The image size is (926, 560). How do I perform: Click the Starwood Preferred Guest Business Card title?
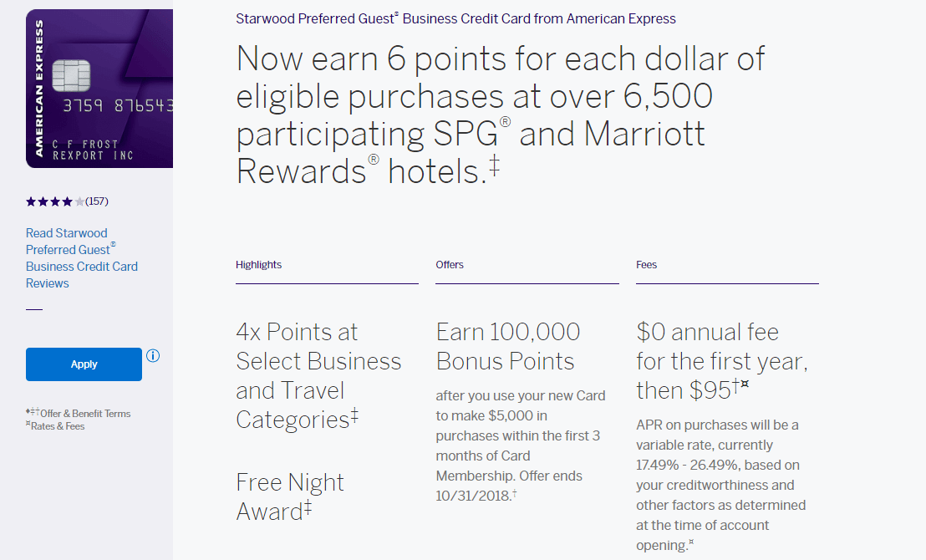pyautogui.click(x=455, y=19)
